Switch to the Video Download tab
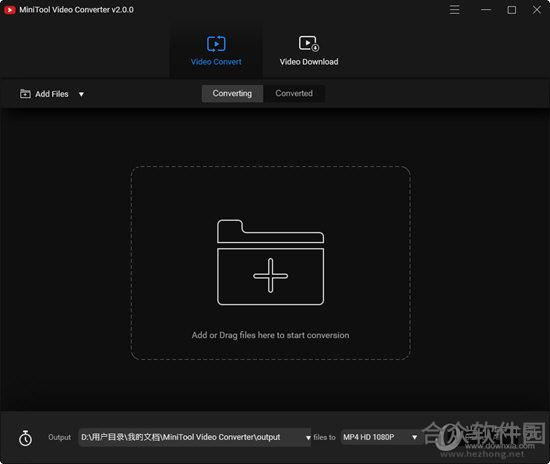The width and height of the screenshot is (550, 464). coord(309,51)
